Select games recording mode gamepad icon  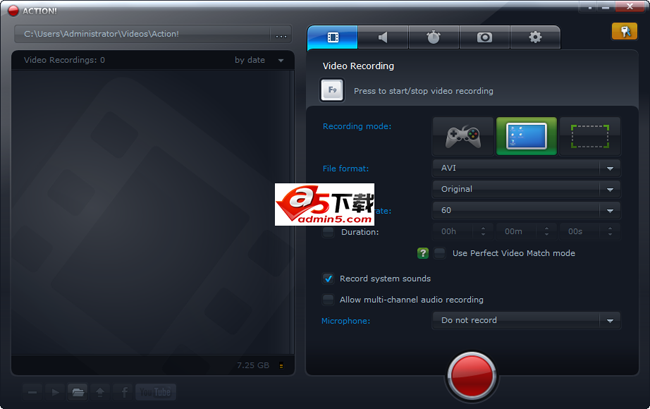(x=463, y=136)
